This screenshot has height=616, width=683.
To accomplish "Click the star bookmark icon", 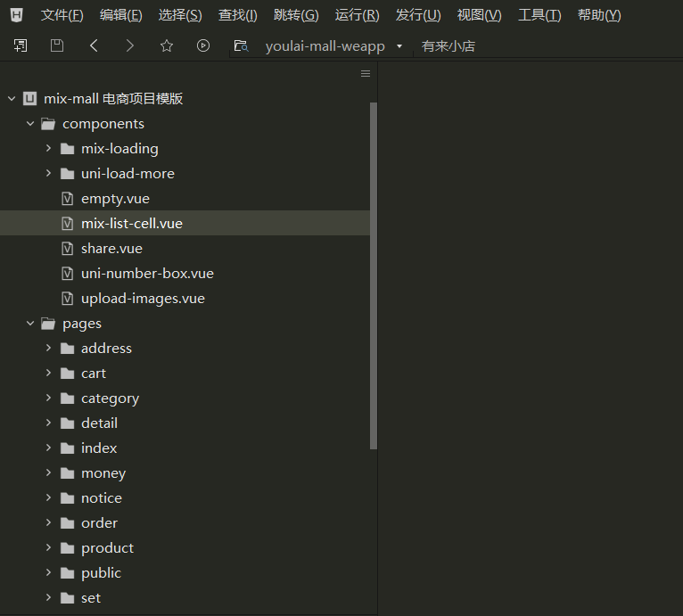I will point(167,45).
